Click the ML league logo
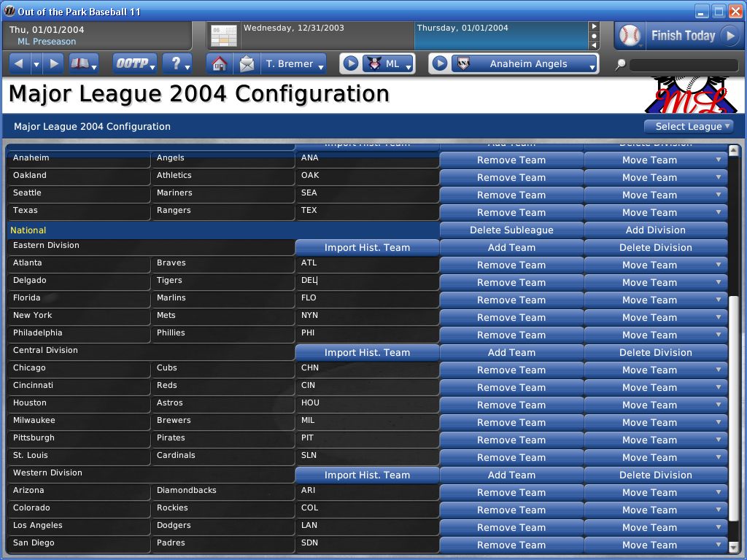The height and width of the screenshot is (560, 747). (691, 95)
